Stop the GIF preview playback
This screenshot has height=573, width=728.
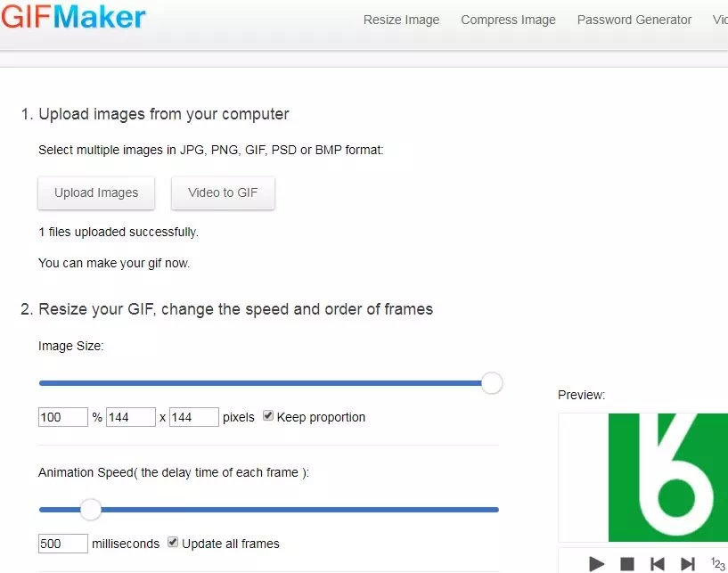coord(627,564)
